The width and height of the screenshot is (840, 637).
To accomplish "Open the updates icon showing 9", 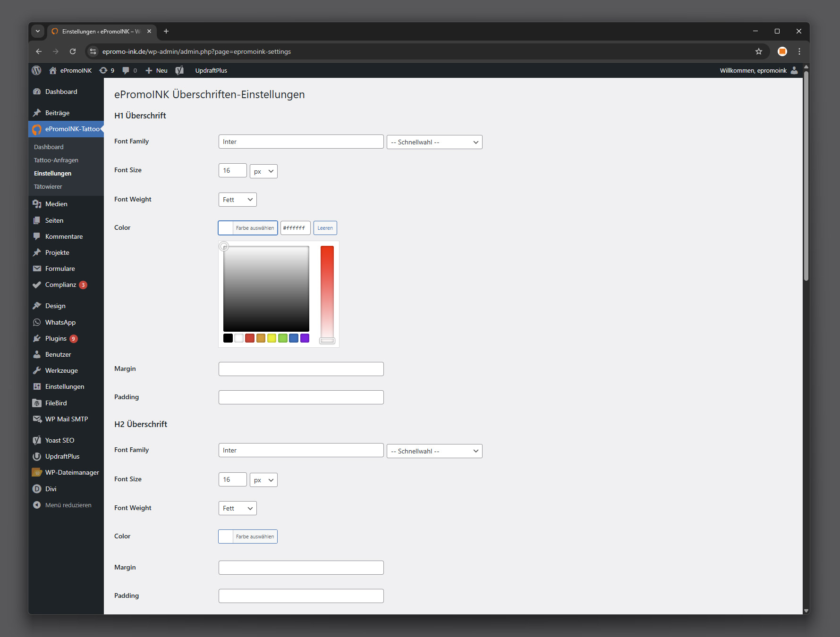I will pos(106,70).
